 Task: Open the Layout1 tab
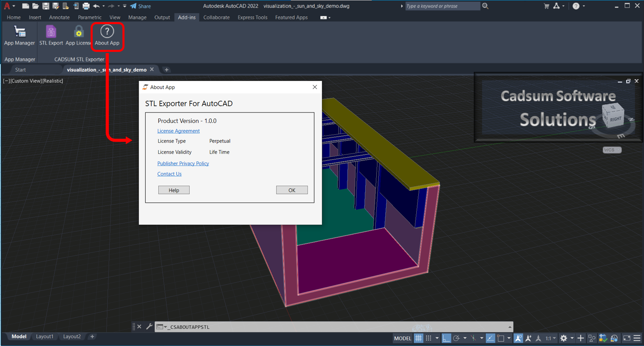pos(44,337)
